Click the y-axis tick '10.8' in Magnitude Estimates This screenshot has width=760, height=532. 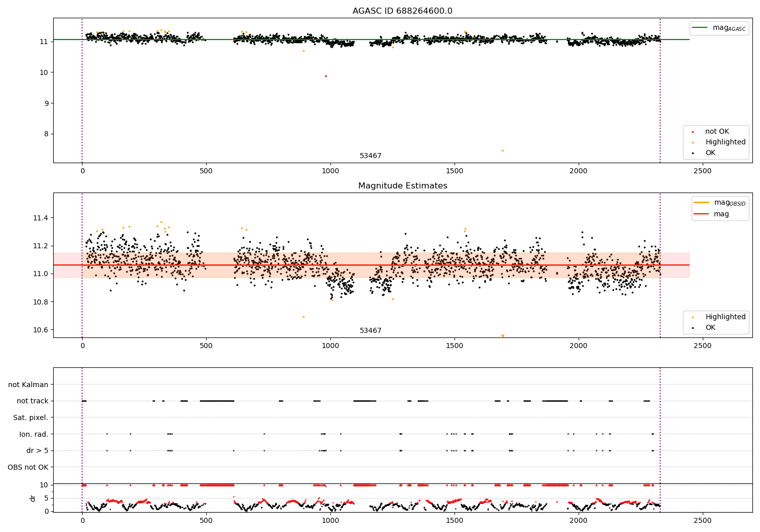click(x=41, y=302)
